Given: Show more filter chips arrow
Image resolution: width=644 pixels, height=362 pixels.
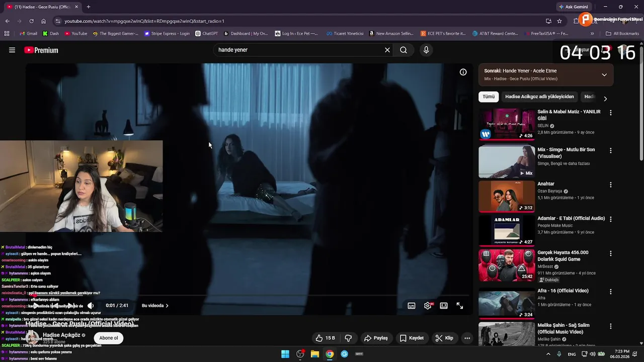Looking at the screenshot, I should 605,99.
